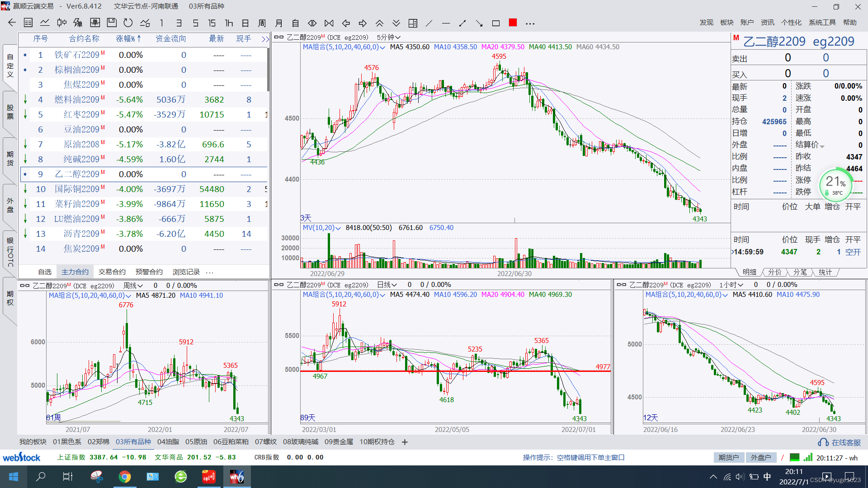This screenshot has height=488, width=868.
Task: Select the line segment with endpoints tool
Action: (x=462, y=23)
